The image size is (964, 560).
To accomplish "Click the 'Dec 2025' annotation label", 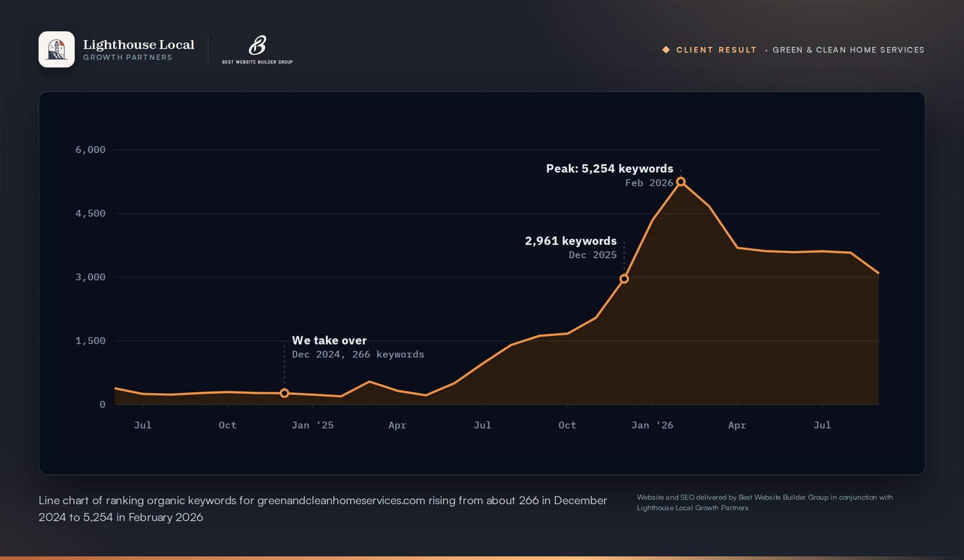I will (593, 255).
